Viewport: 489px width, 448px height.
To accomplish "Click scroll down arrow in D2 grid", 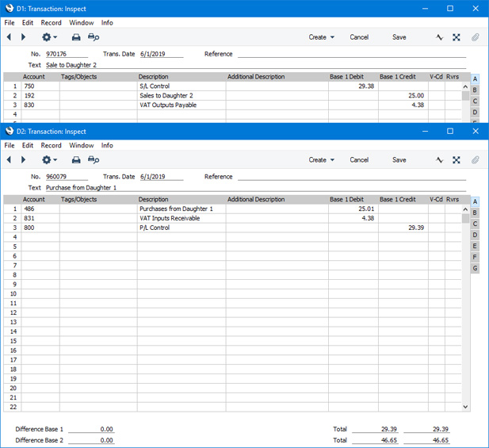I will click(x=465, y=407).
